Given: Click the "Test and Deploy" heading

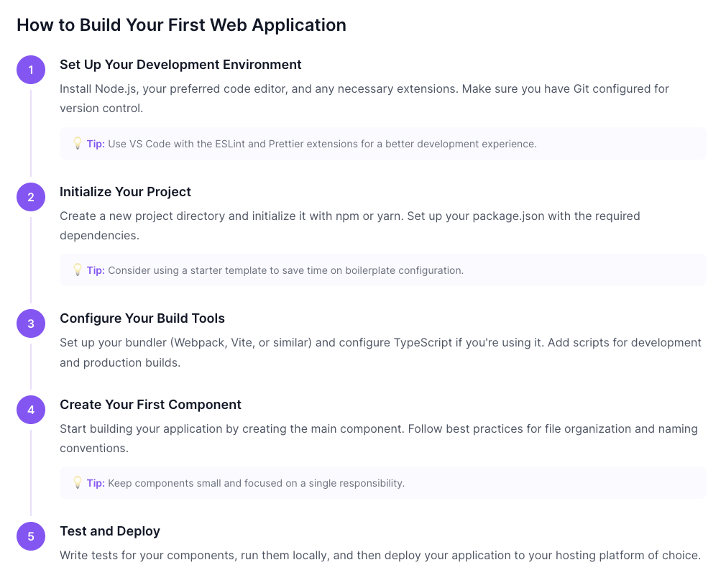Looking at the screenshot, I should tap(110, 531).
